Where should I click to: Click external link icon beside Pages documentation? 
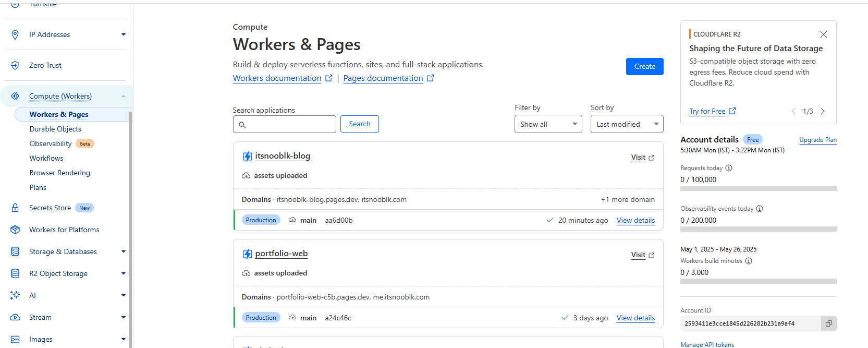(x=431, y=78)
